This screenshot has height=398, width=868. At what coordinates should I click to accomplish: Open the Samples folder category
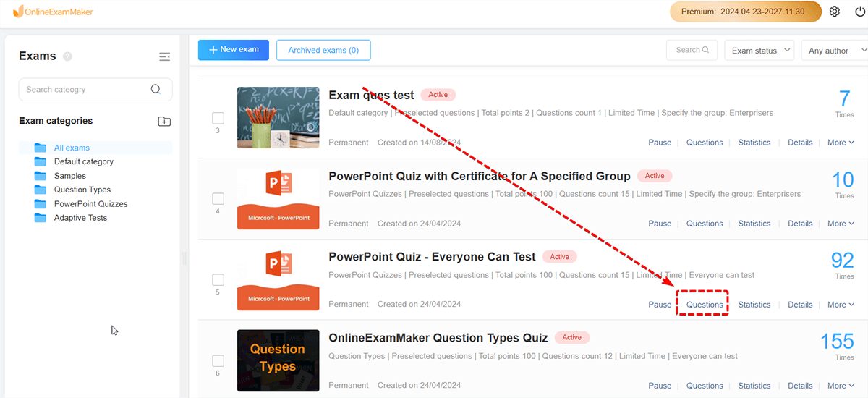tap(69, 176)
